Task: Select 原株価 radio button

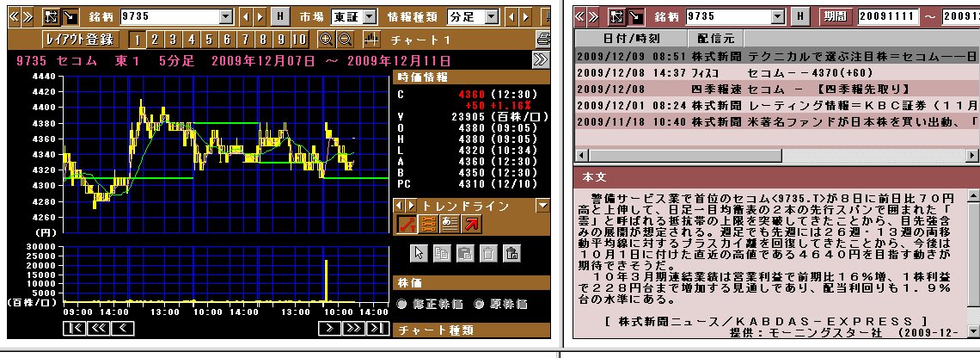Action: click(480, 304)
